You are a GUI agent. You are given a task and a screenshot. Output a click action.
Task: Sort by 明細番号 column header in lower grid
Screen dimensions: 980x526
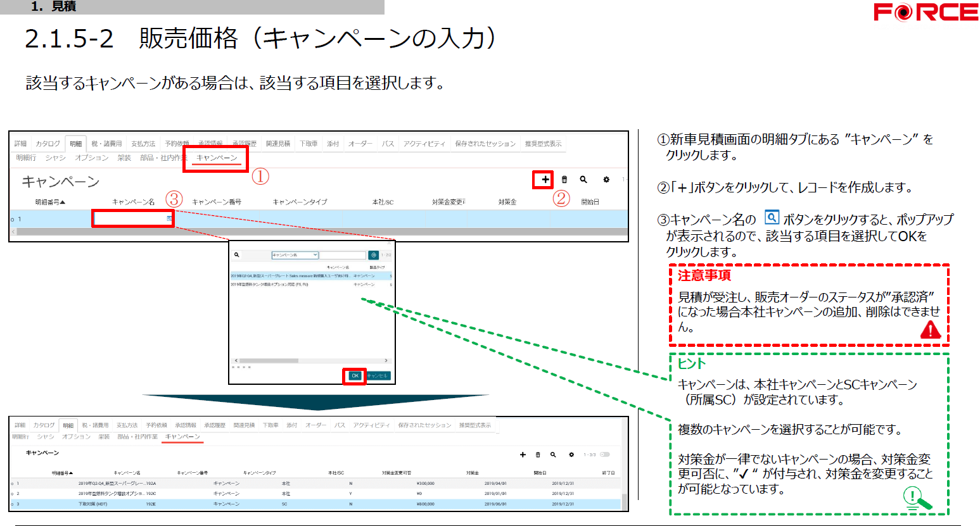[x=62, y=473]
